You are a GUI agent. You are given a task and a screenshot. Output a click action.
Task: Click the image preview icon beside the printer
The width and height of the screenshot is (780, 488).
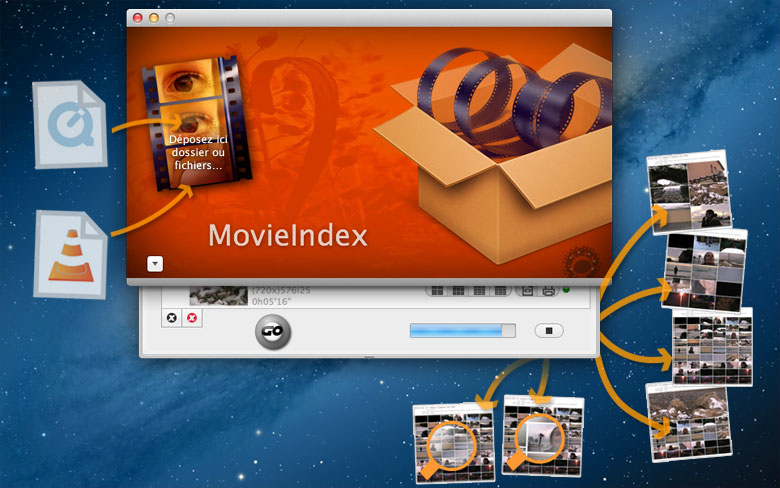pos(527,291)
